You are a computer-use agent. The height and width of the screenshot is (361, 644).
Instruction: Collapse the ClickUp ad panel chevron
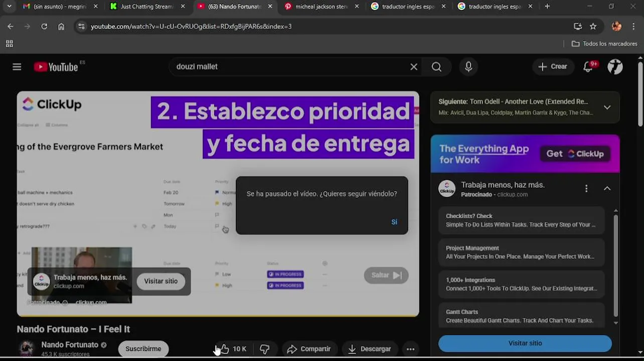tap(607, 189)
